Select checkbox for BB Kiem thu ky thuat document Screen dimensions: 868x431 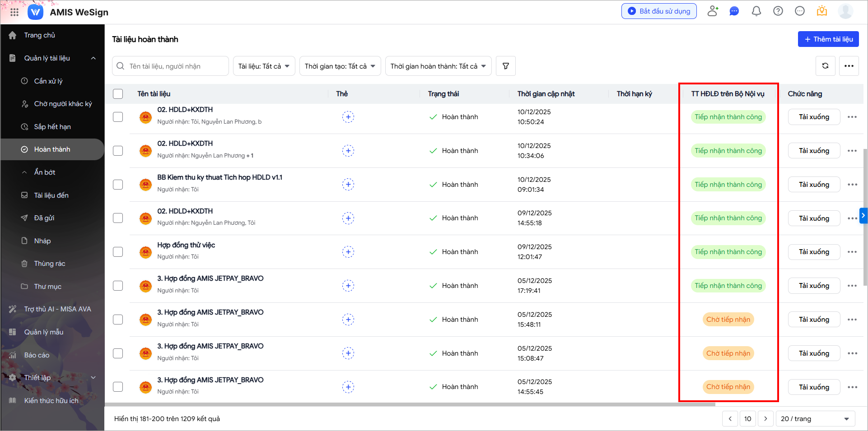pos(118,185)
